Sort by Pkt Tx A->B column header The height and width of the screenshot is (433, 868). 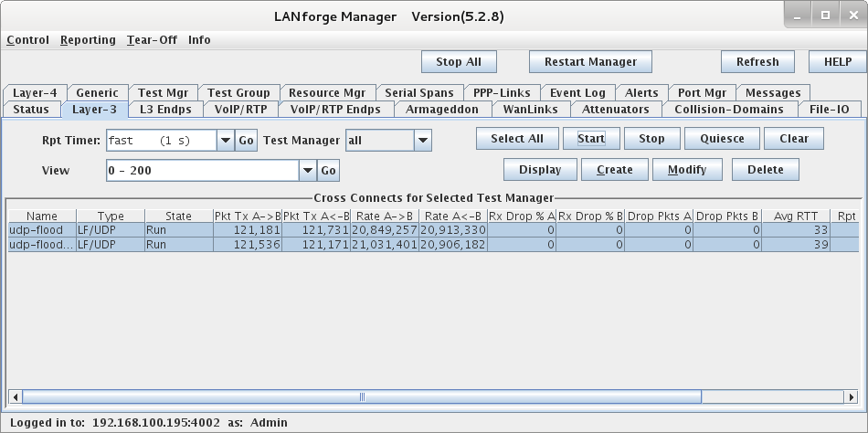tap(248, 216)
